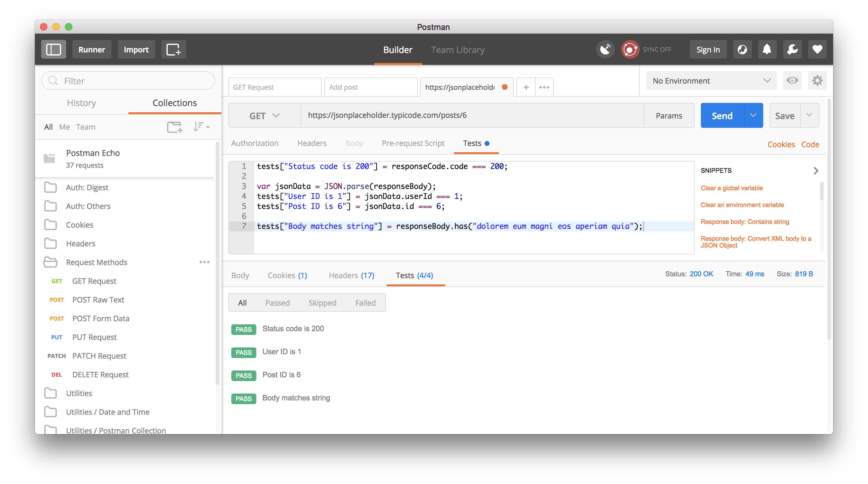Send the request
Image resolution: width=868 pixels, height=484 pixels.
722,116
